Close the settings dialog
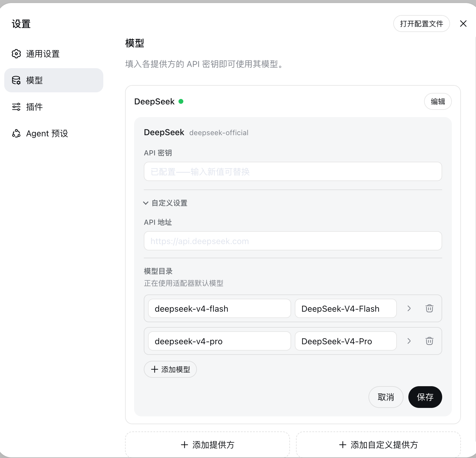The image size is (476, 458). tap(463, 24)
